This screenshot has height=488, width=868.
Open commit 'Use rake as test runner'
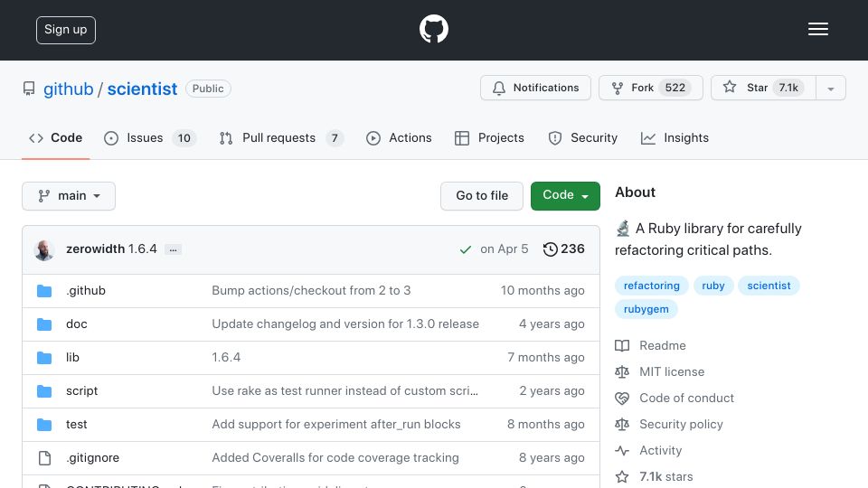click(344, 390)
